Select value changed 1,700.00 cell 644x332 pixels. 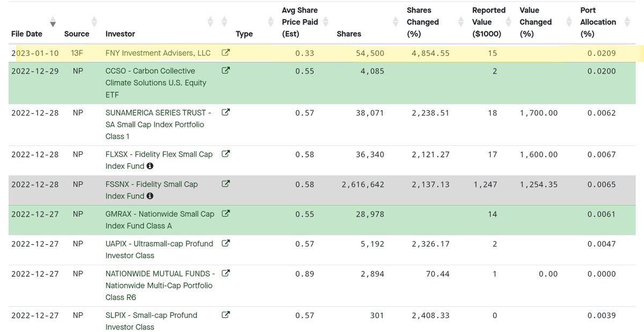539,113
